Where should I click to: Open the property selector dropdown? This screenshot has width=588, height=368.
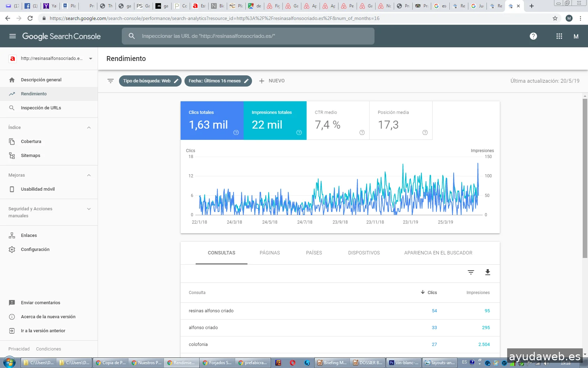pyautogui.click(x=91, y=59)
